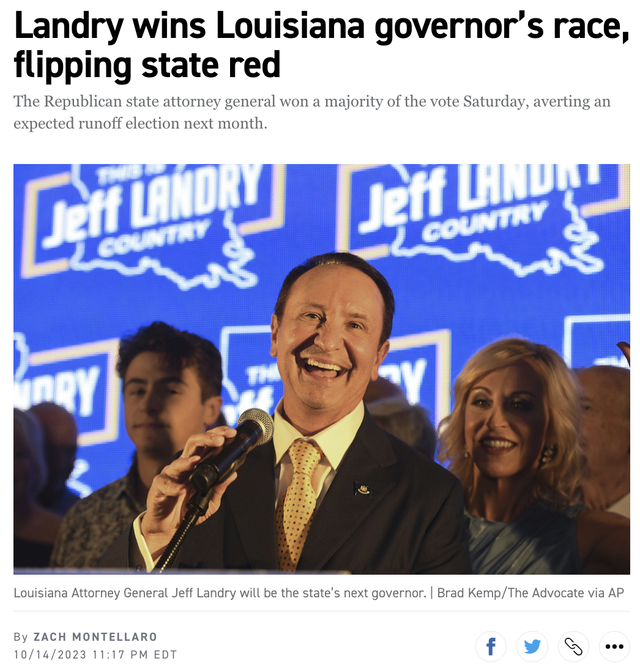The width and height of the screenshot is (640, 672).
Task: Click the "By" label before author name
Action: coord(21,637)
